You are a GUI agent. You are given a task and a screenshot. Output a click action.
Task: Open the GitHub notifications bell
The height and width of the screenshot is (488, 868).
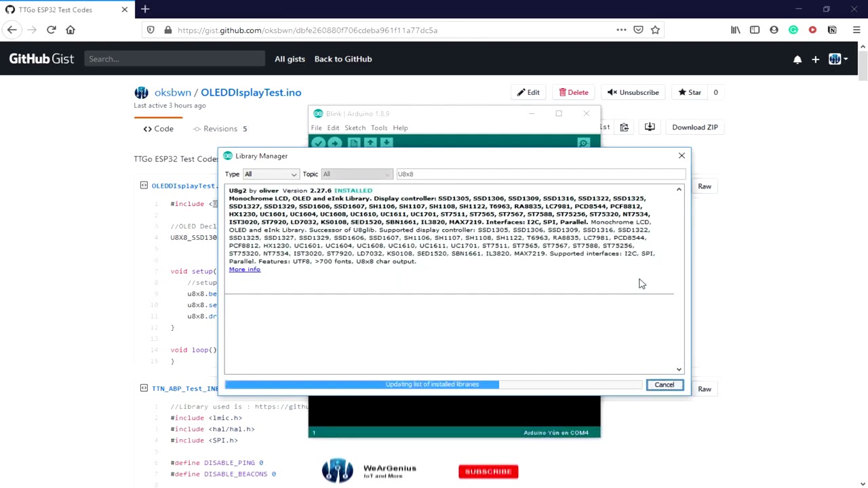pyautogui.click(x=797, y=59)
